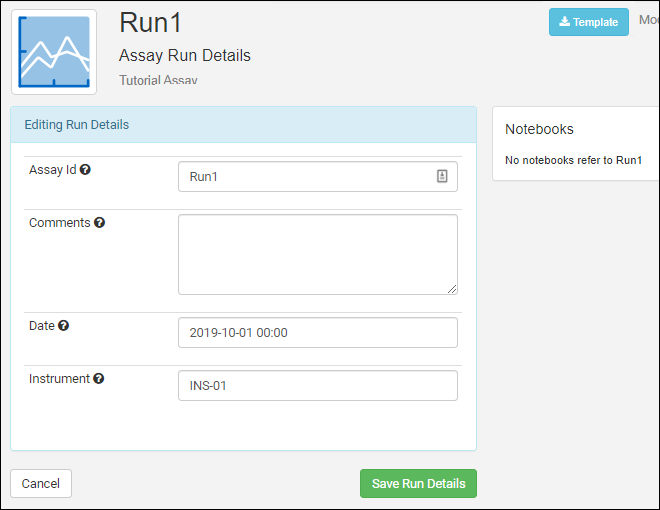Viewport: 660px width, 510px height.
Task: Click the Comments box resize handle
Action: tap(452, 289)
